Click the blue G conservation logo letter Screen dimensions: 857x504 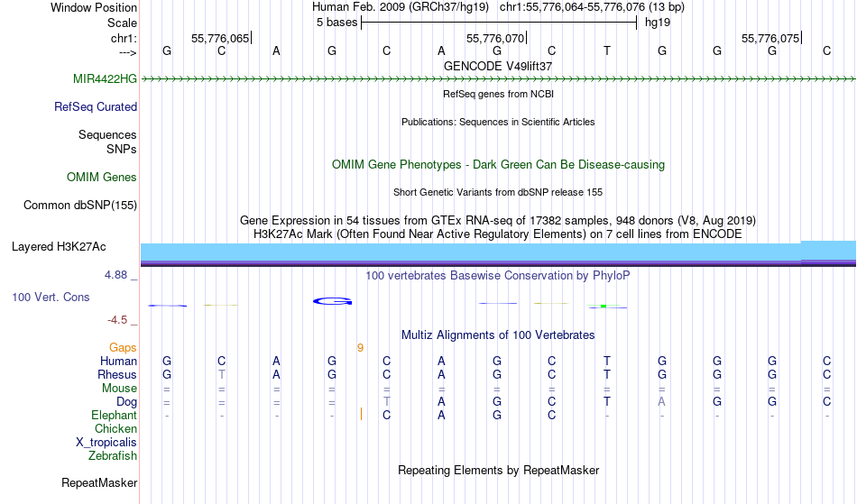coord(332,301)
